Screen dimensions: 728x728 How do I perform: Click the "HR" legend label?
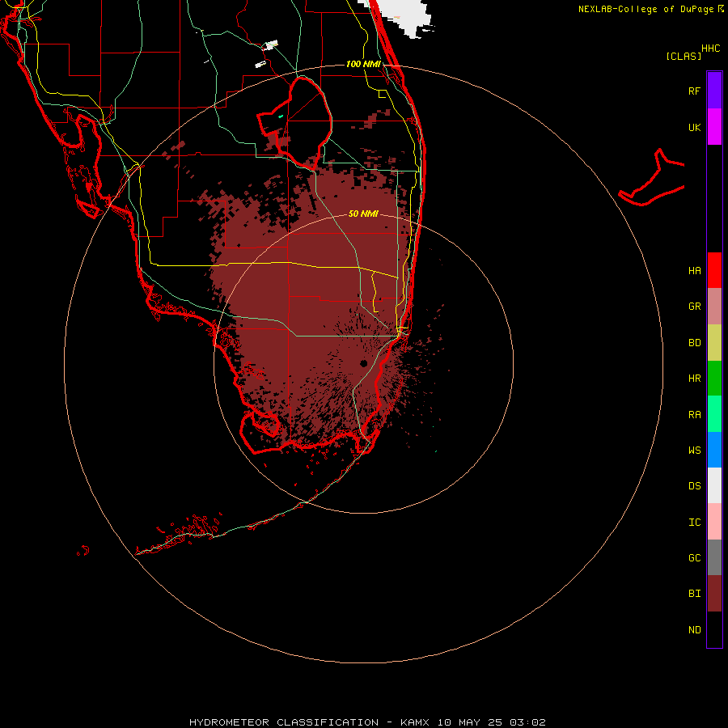[694, 379]
